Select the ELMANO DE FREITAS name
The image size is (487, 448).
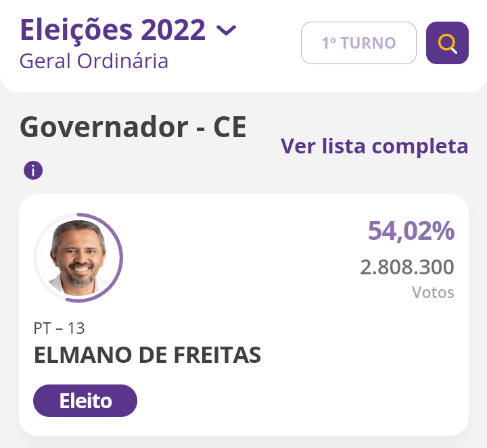[147, 355]
